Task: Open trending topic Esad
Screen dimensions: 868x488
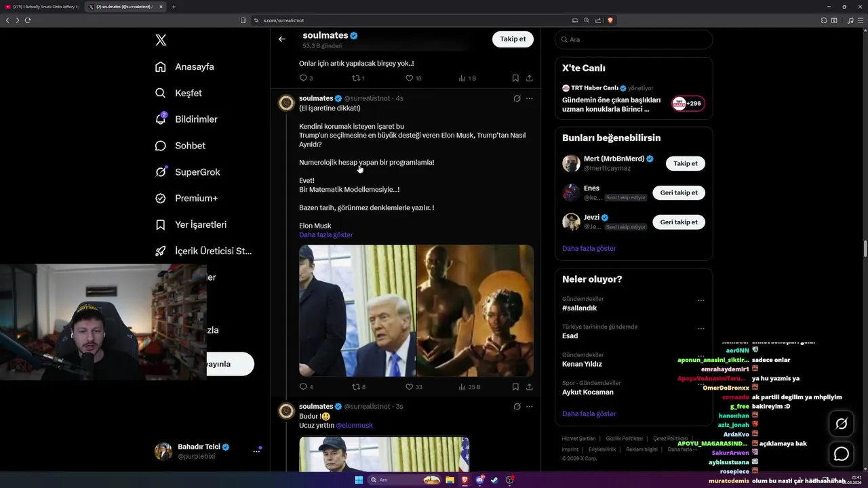Action: (570, 335)
